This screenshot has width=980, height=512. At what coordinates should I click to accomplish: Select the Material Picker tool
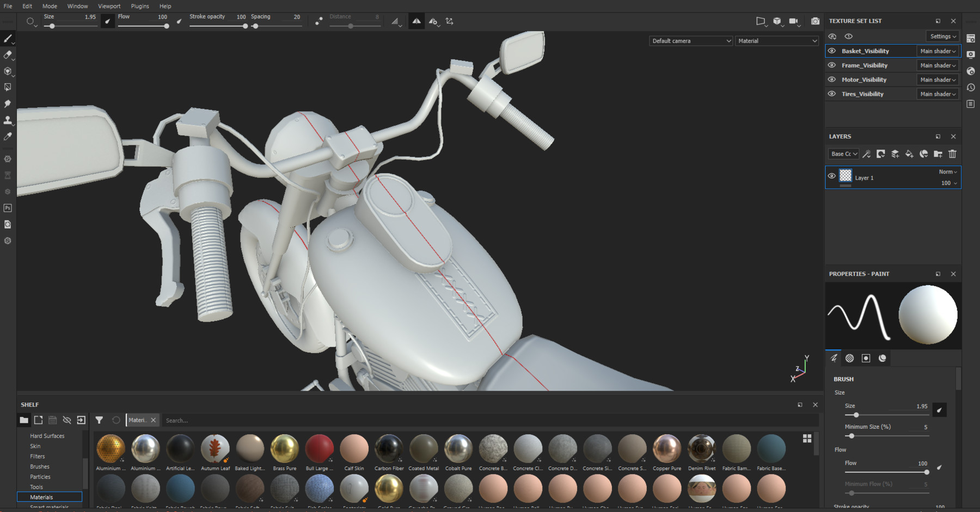[8, 137]
